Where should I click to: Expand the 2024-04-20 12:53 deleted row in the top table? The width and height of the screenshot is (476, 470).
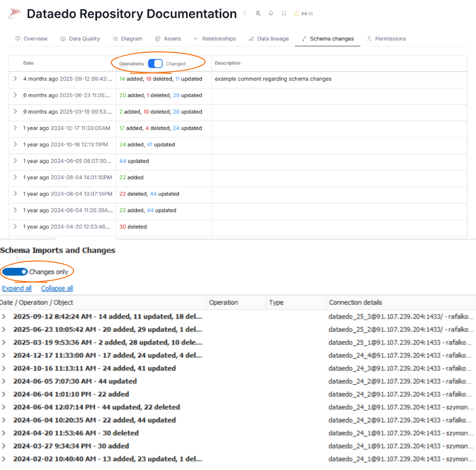[x=15, y=227]
